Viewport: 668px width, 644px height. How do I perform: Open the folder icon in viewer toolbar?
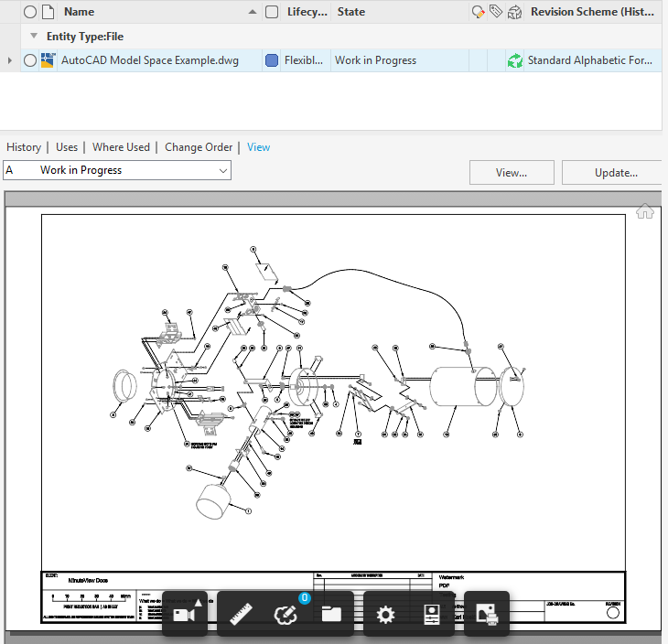pyautogui.click(x=331, y=615)
